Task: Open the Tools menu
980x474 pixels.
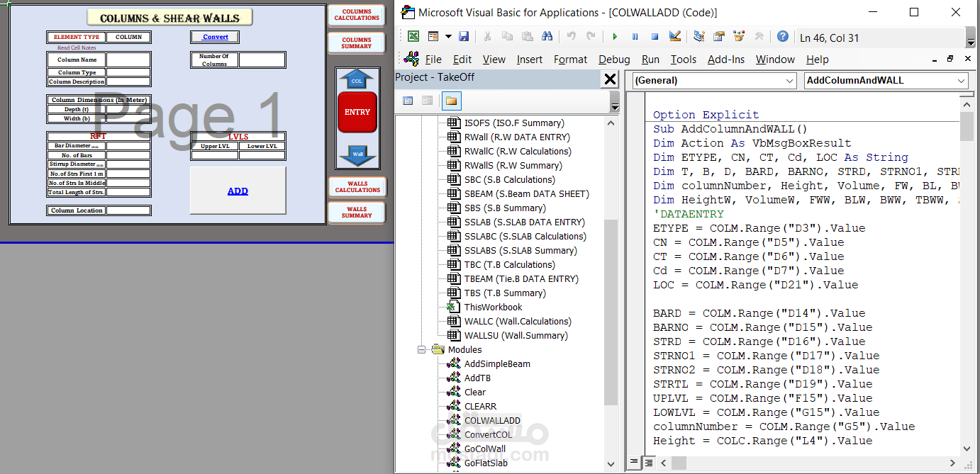Action: click(684, 60)
